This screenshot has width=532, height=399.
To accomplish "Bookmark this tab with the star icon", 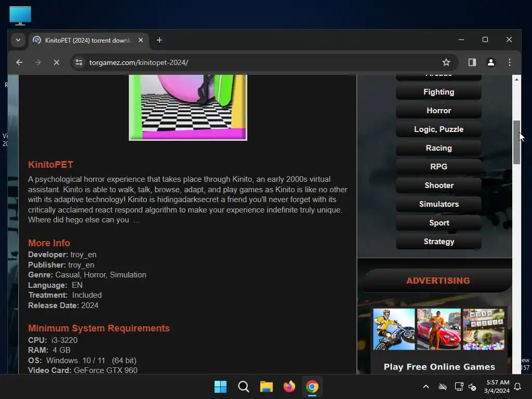I will click(x=446, y=62).
